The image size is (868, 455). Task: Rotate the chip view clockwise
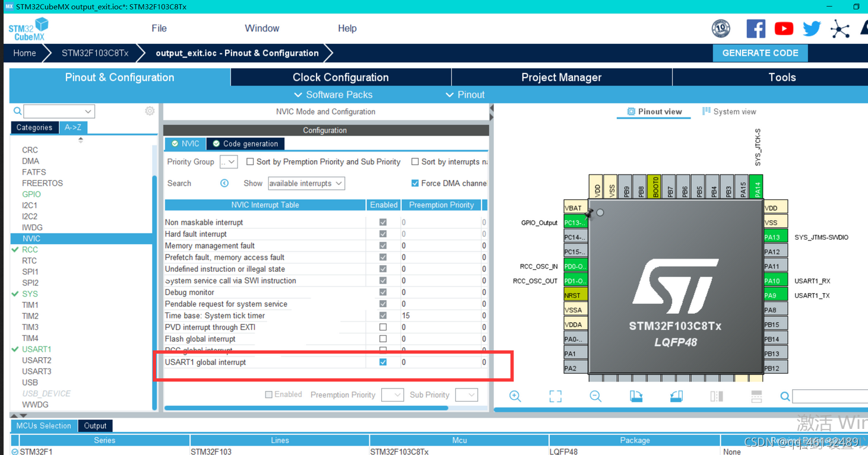[636, 396]
